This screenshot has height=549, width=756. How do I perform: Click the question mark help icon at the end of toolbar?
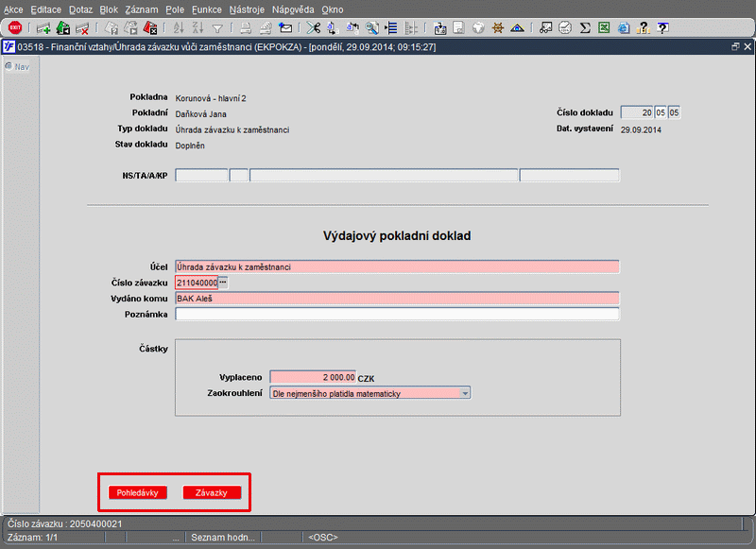[663, 28]
